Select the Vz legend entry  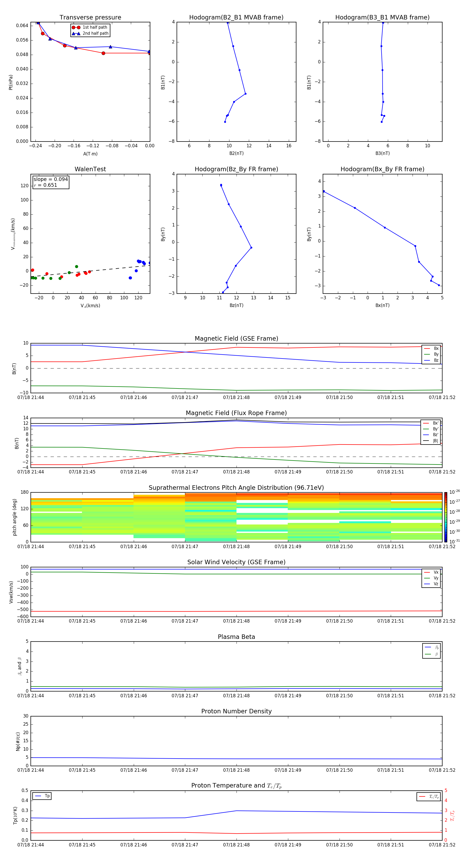[431, 584]
